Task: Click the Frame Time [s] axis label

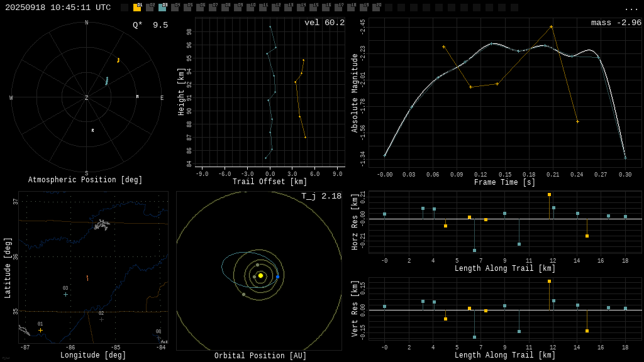Action: [505, 182]
